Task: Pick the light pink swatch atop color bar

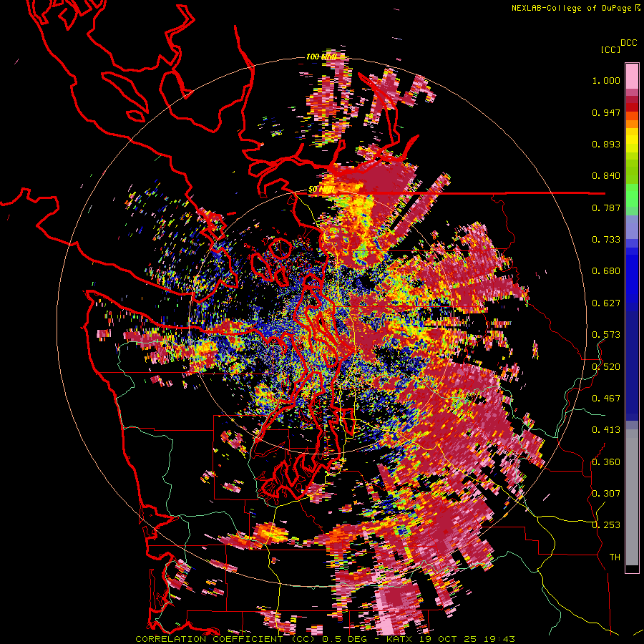Action: click(x=632, y=76)
